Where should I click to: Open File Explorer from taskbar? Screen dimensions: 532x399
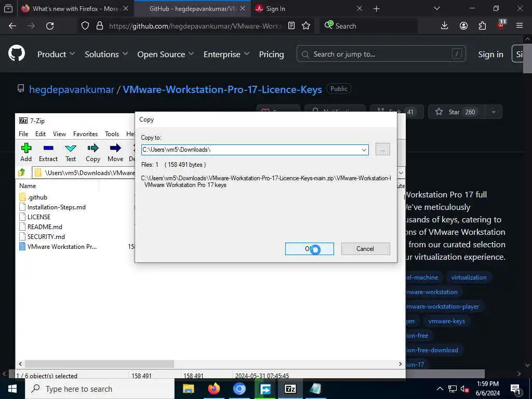pyautogui.click(x=188, y=389)
